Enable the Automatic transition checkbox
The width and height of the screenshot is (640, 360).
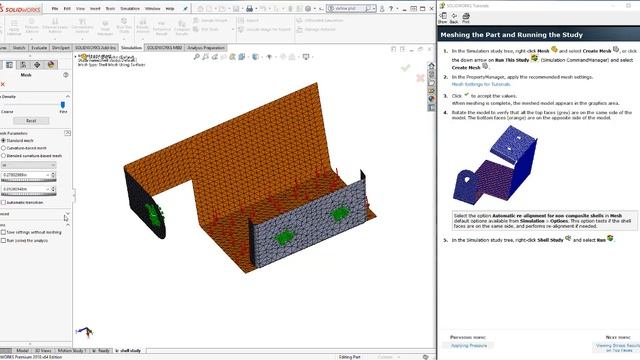click(x=4, y=202)
